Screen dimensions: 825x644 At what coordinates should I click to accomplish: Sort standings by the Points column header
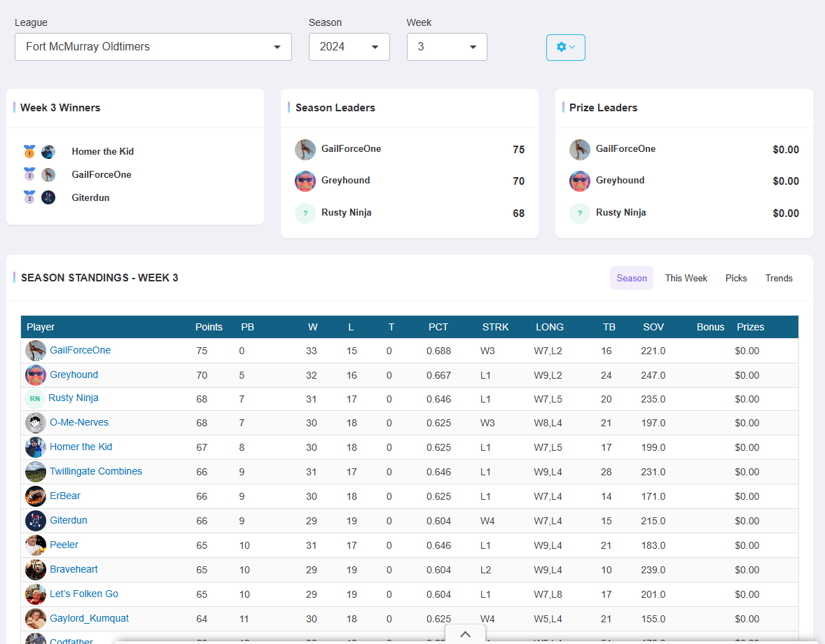(209, 327)
